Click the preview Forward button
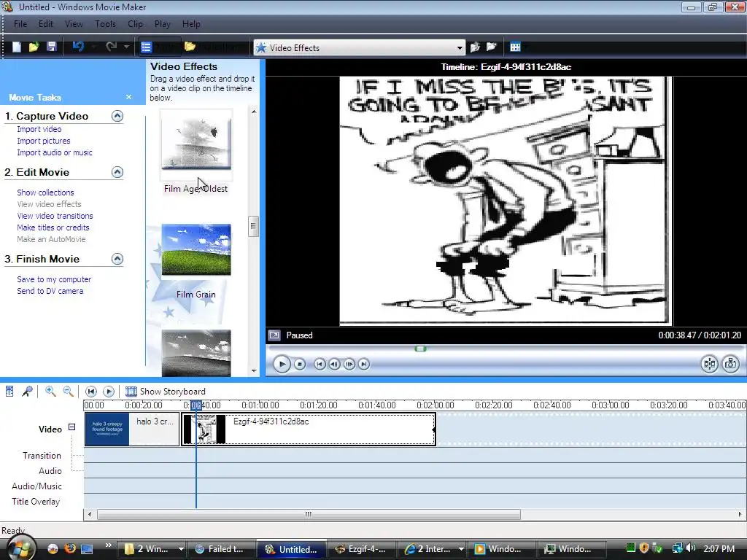Image resolution: width=747 pixels, height=560 pixels. coord(364,365)
